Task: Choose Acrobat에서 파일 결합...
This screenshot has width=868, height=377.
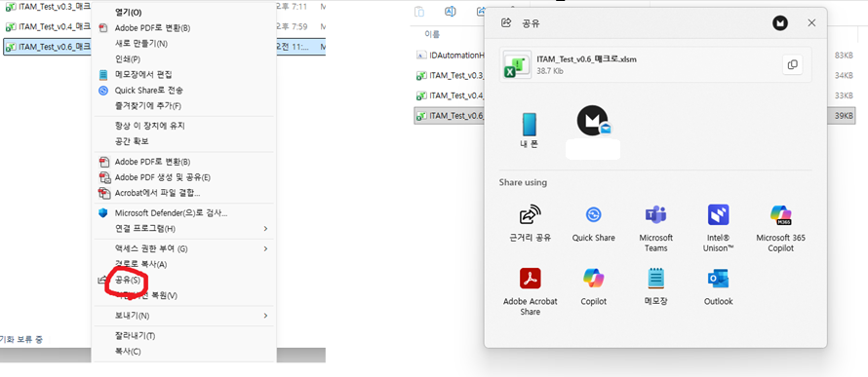Action: click(x=157, y=193)
